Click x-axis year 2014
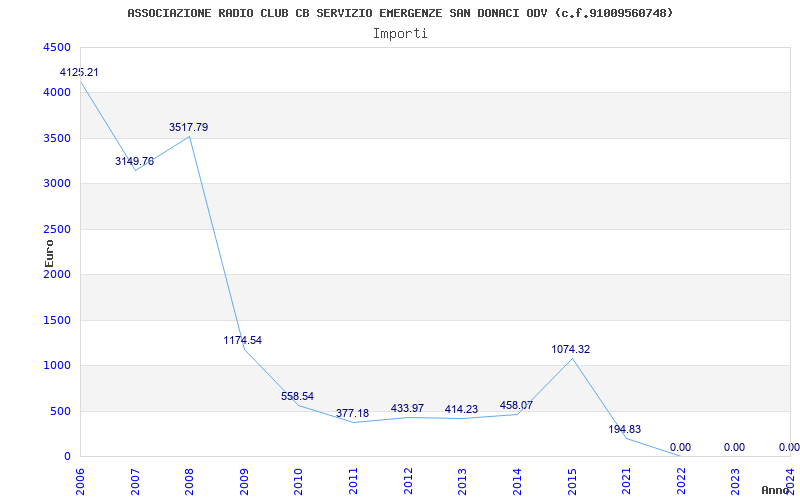800x500 pixels. (517, 481)
